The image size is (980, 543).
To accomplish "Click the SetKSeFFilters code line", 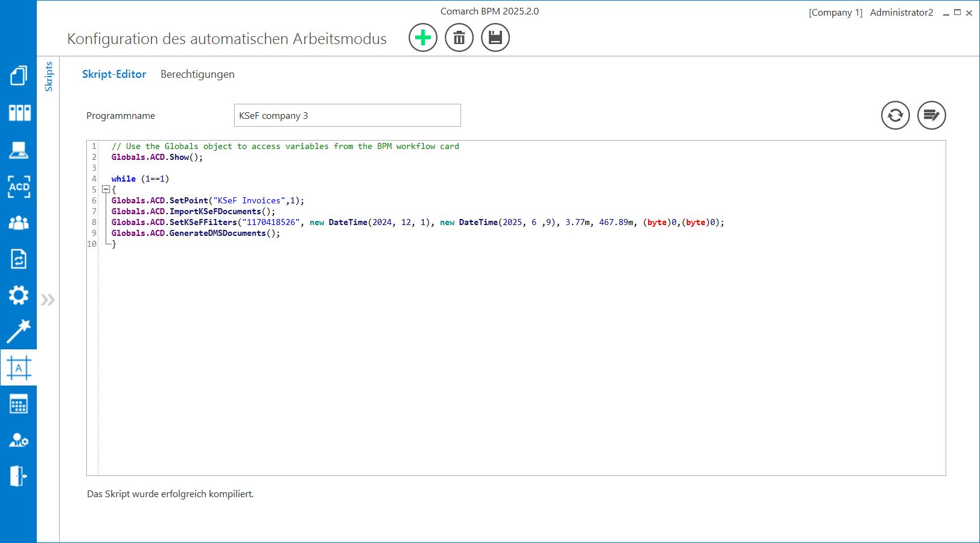I will [x=418, y=223].
